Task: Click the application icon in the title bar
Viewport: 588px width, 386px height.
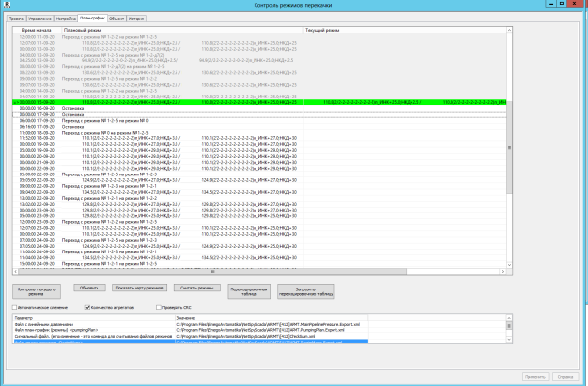Action: pos(7,5)
